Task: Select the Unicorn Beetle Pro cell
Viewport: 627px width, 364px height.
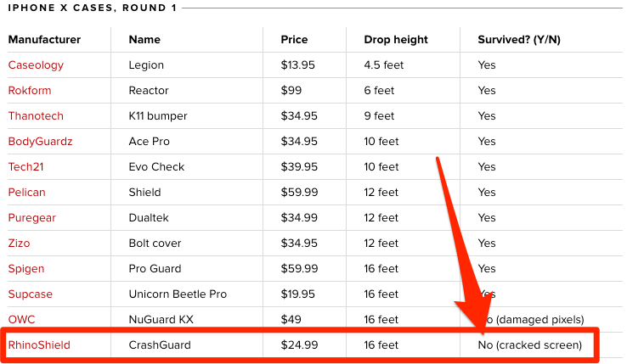Action: 178,294
